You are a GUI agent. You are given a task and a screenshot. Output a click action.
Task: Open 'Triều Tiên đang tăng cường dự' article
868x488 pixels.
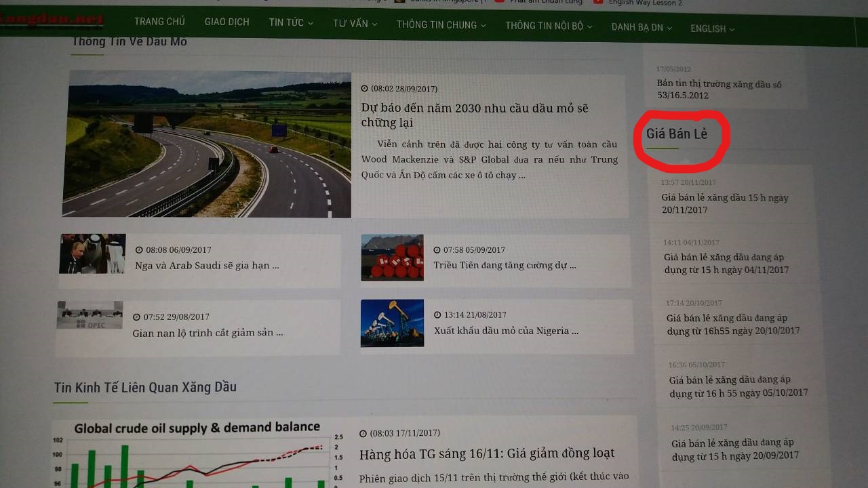point(505,265)
